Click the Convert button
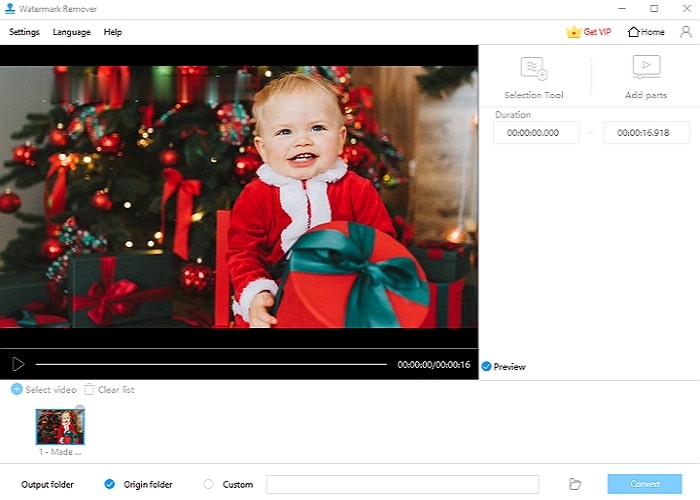Screen dimensions: 700x500 (645, 484)
